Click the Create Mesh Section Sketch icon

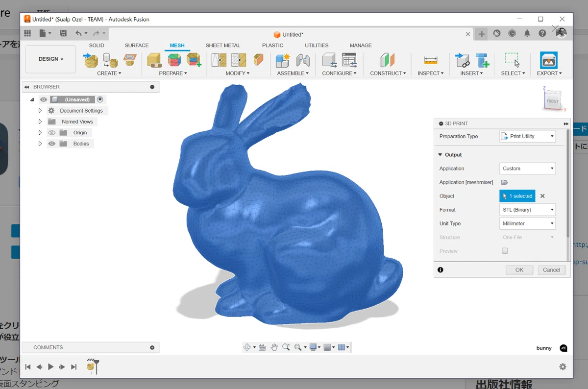[130, 60]
